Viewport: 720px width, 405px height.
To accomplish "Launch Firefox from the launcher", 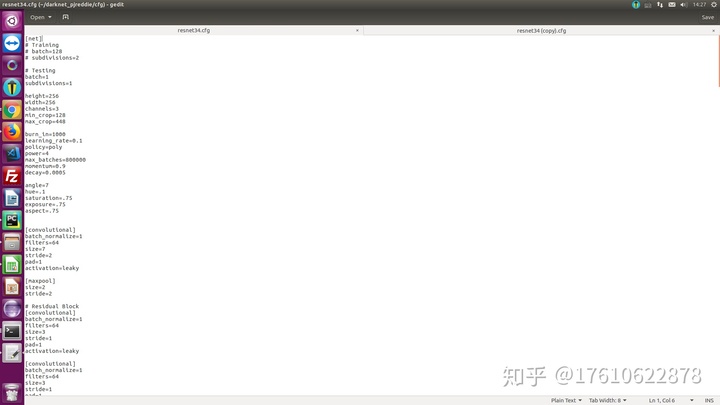I will click(x=12, y=132).
